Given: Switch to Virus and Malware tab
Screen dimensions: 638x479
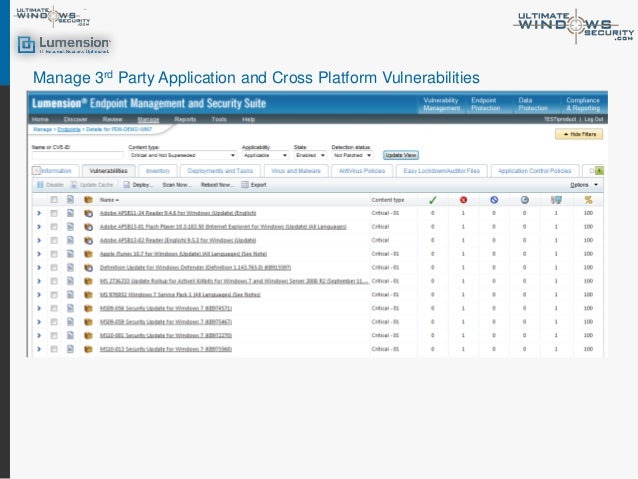Looking at the screenshot, I should click(x=296, y=171).
